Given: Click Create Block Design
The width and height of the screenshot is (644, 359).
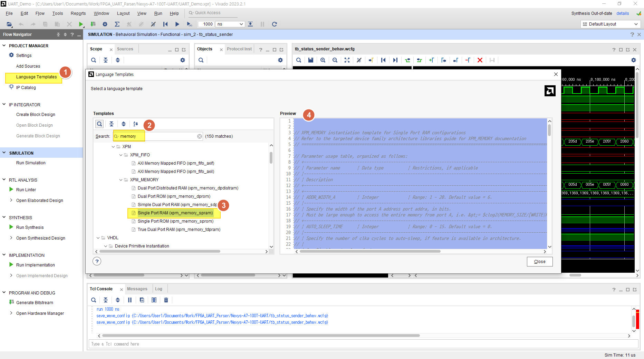Looking at the screenshot, I should pyautogui.click(x=36, y=115).
